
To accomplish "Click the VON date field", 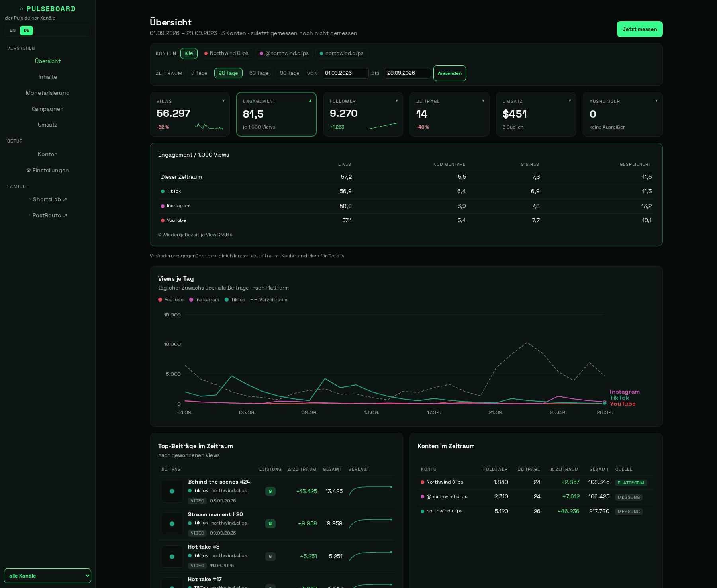I will tap(345, 73).
